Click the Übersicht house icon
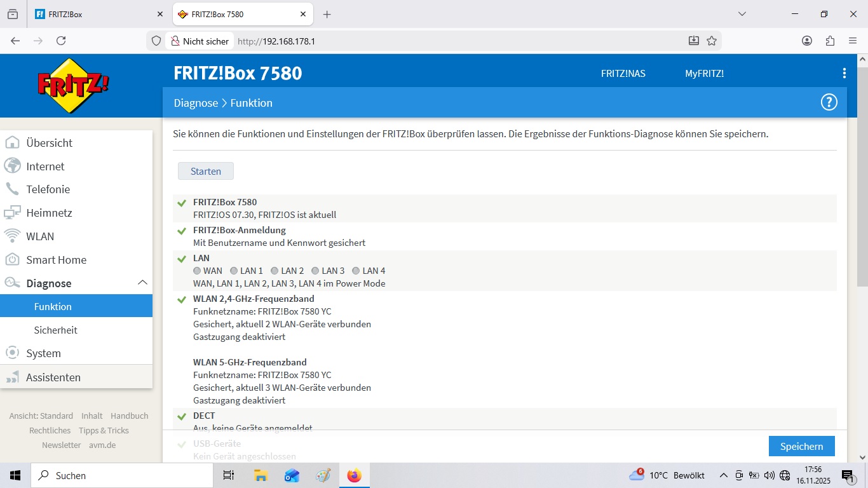868x488 pixels. (12, 143)
